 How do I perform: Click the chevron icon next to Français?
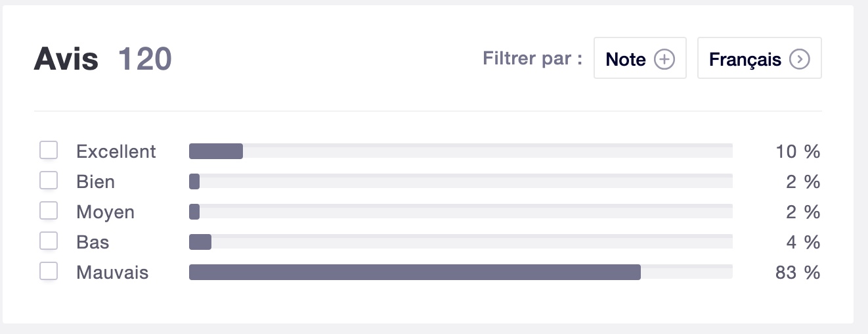(799, 60)
